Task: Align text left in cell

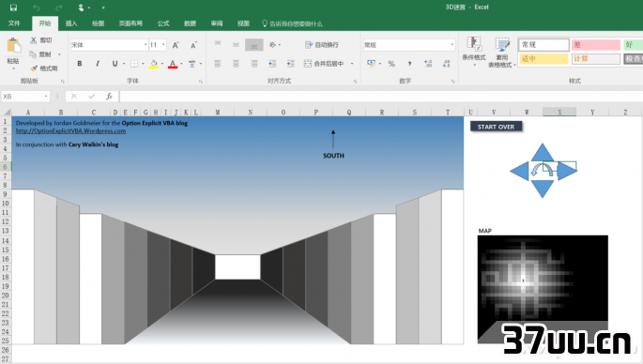Action: pyautogui.click(x=218, y=64)
